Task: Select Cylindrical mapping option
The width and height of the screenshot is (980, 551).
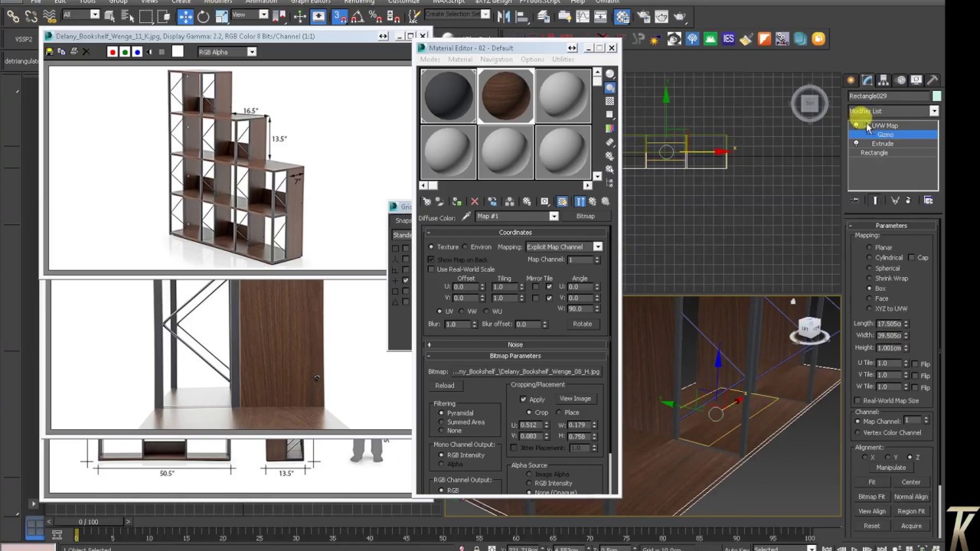Action: tap(869, 258)
